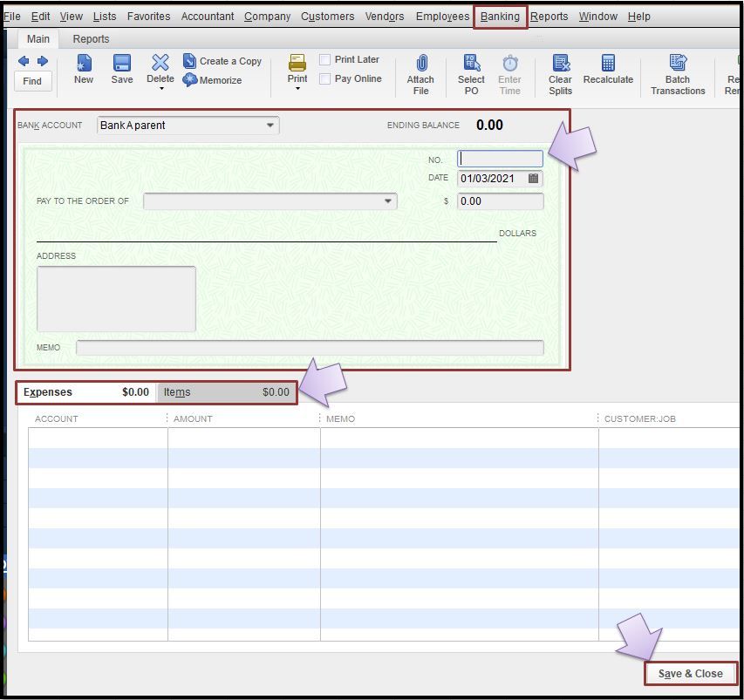Open the File menu

(12, 16)
